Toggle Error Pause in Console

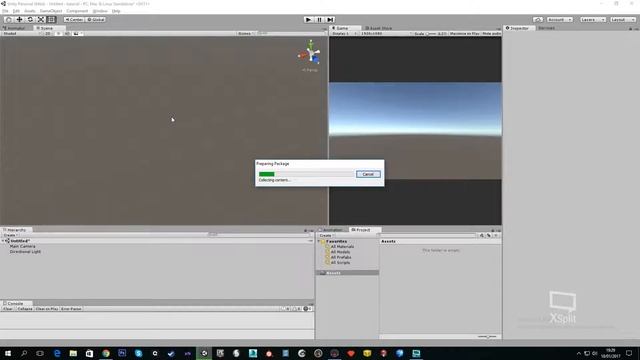click(x=71, y=309)
